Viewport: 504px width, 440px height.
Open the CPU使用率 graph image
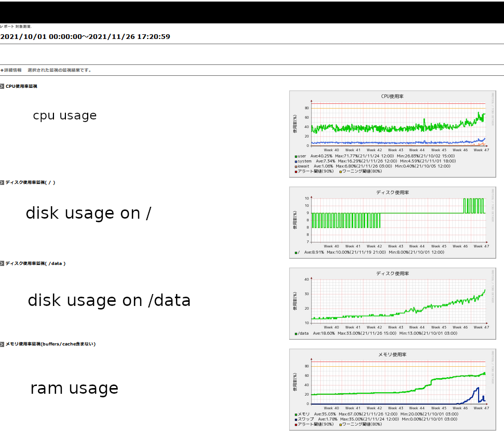pyautogui.click(x=392, y=134)
